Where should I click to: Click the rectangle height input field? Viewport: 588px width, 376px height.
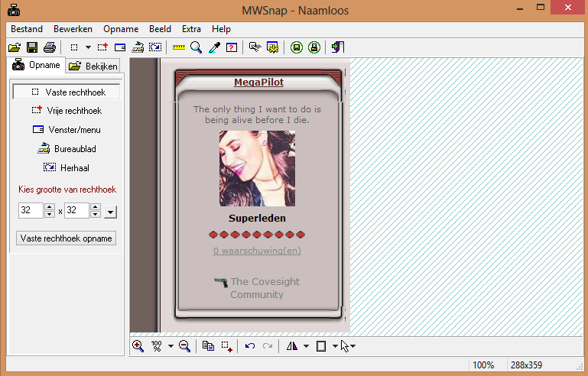(76, 210)
